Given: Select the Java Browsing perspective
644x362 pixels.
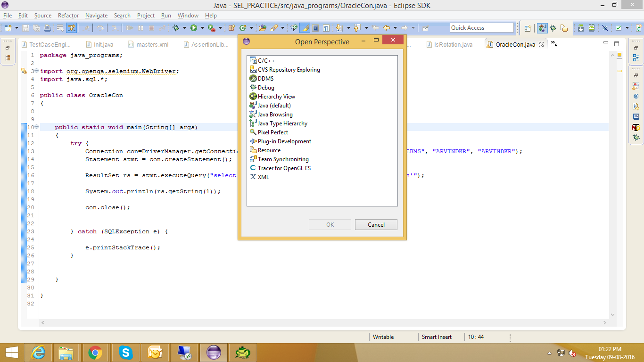Looking at the screenshot, I should 271,115.
